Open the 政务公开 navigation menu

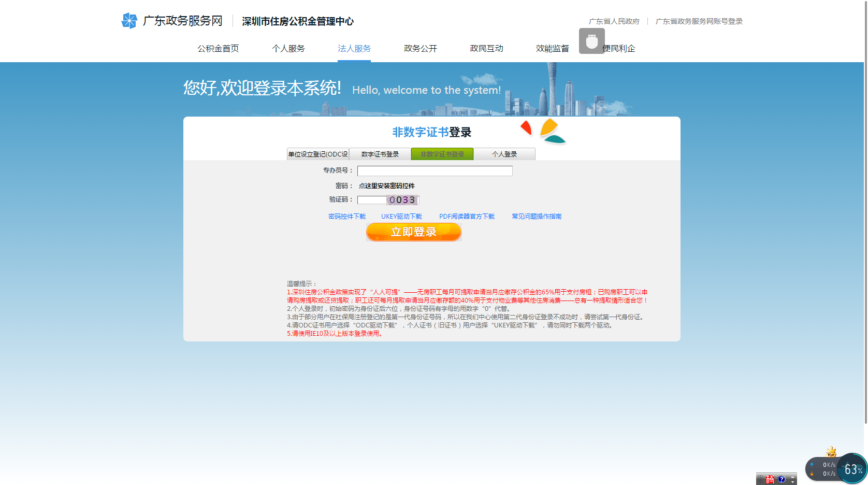click(x=421, y=49)
